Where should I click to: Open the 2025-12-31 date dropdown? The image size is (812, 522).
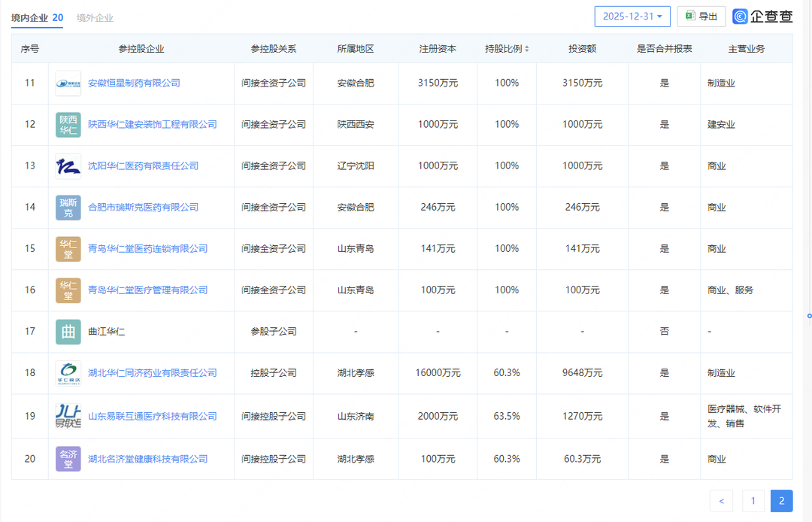[x=632, y=17]
